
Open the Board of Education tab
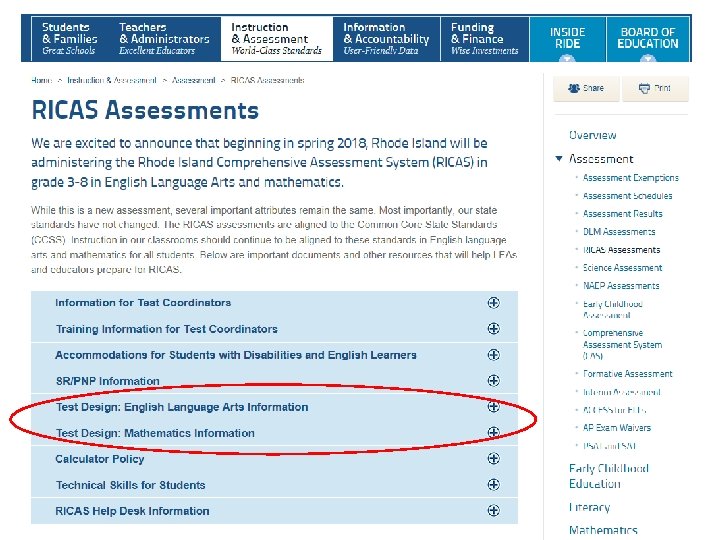click(648, 39)
